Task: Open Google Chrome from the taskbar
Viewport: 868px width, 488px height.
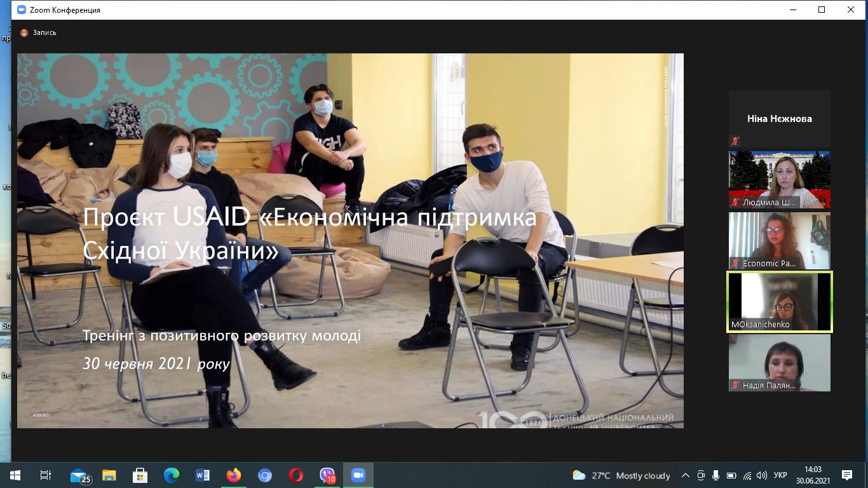Action: 265,475
